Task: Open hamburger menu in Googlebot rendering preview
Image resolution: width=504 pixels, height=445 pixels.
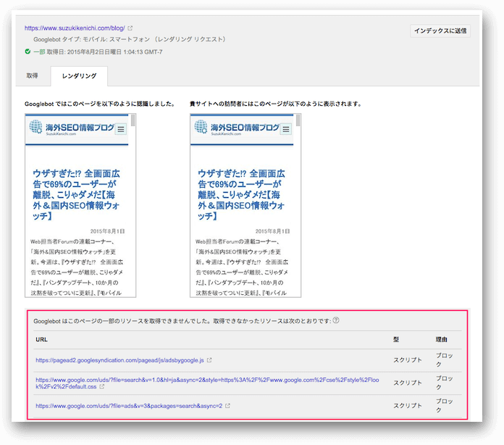Action: pos(121,129)
